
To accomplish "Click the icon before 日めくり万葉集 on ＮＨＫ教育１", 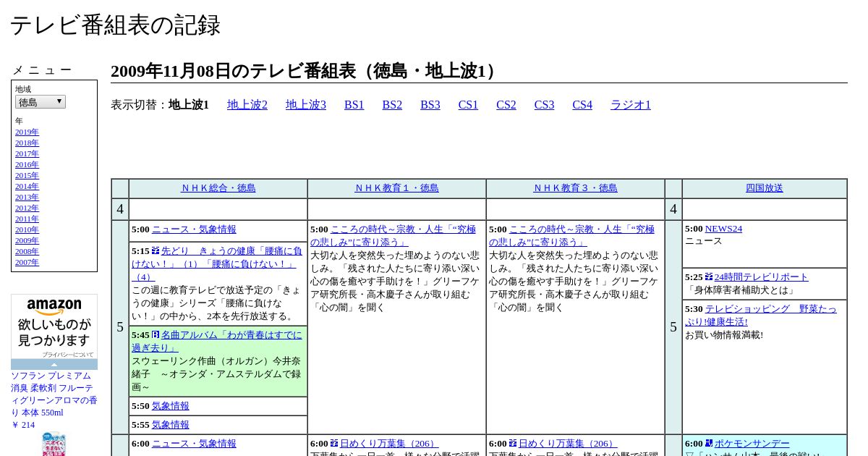I will coord(334,443).
